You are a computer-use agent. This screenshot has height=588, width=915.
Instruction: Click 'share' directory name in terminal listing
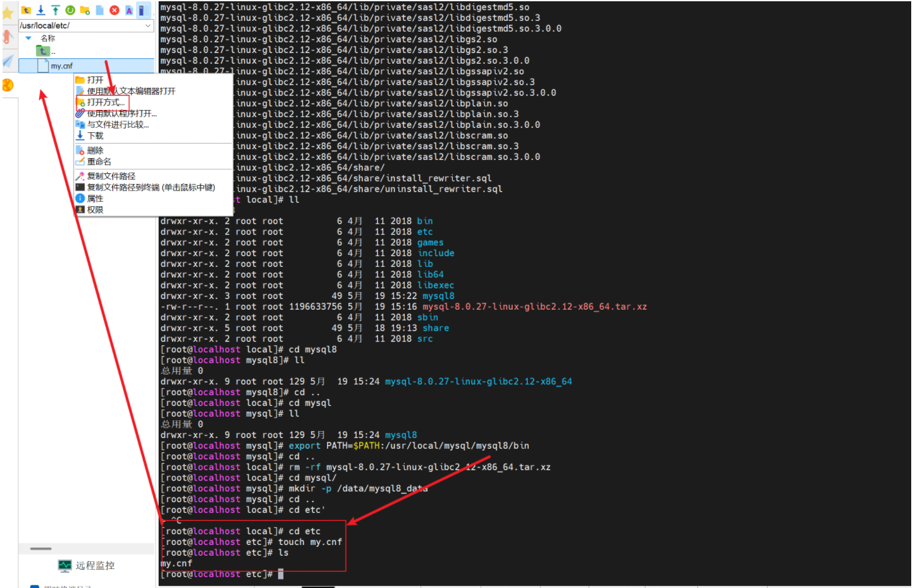[x=436, y=328]
